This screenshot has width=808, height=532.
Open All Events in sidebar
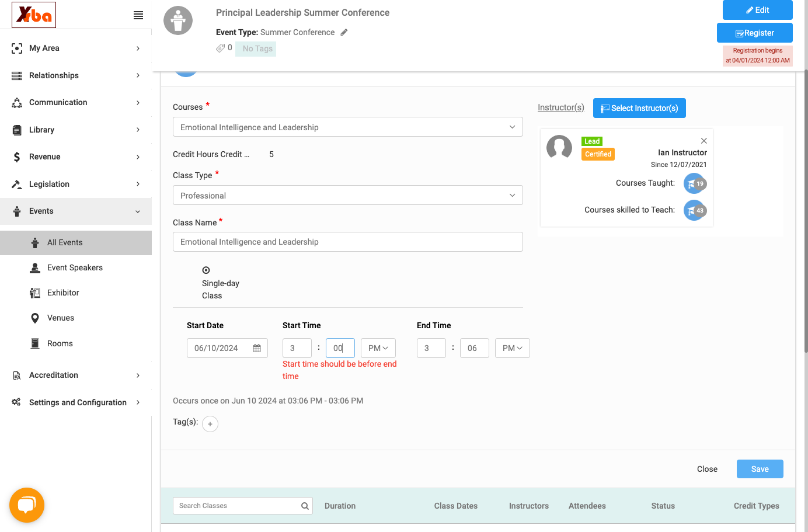(76, 243)
